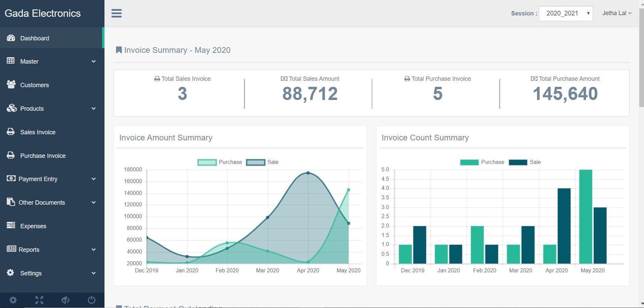Screen dimensions: 644x308
Task: Select the Master menu label
Action: [29, 62]
